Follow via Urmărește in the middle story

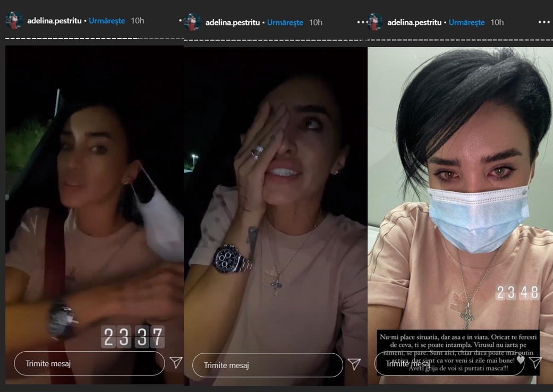(285, 22)
